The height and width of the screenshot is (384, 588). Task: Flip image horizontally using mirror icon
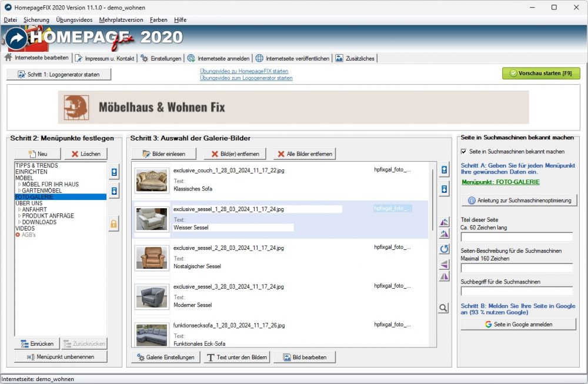pyautogui.click(x=444, y=277)
